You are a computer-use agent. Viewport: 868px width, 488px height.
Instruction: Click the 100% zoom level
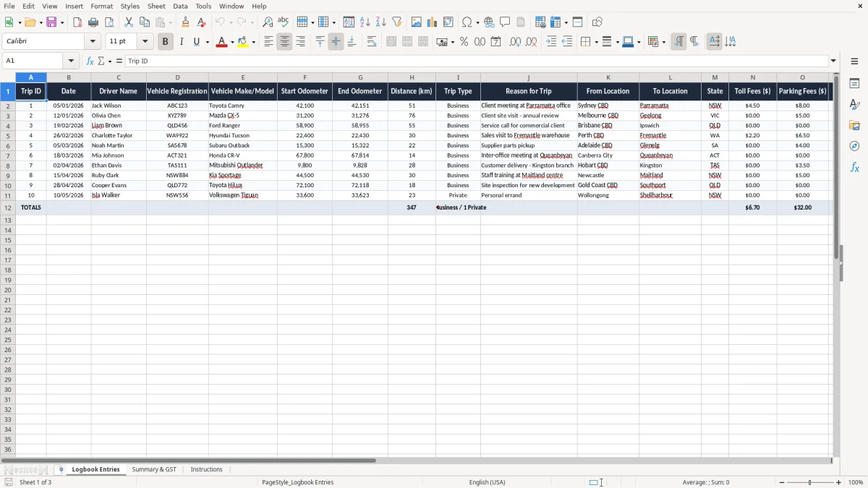856,482
